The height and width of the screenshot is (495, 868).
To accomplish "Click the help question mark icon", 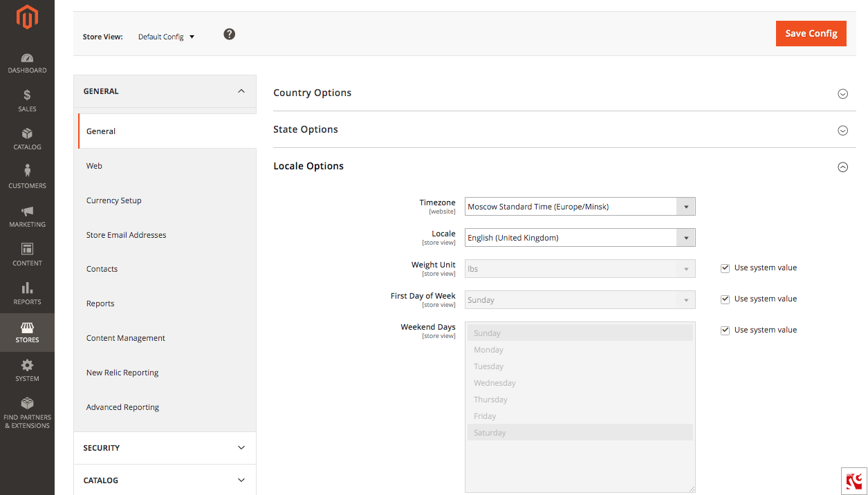I will pos(230,34).
